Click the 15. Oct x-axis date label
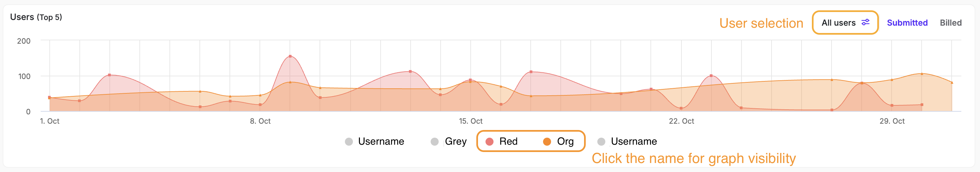The height and width of the screenshot is (172, 980). [x=471, y=121]
